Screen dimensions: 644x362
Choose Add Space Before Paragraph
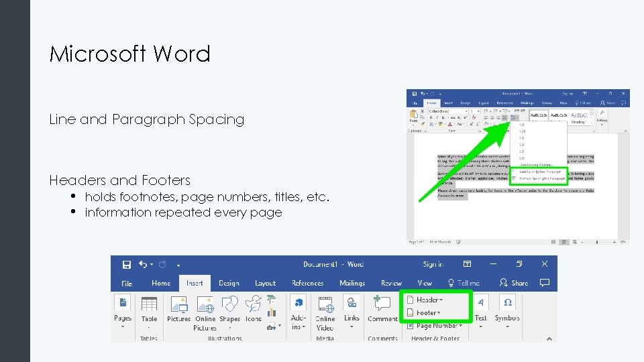pyautogui.click(x=540, y=172)
